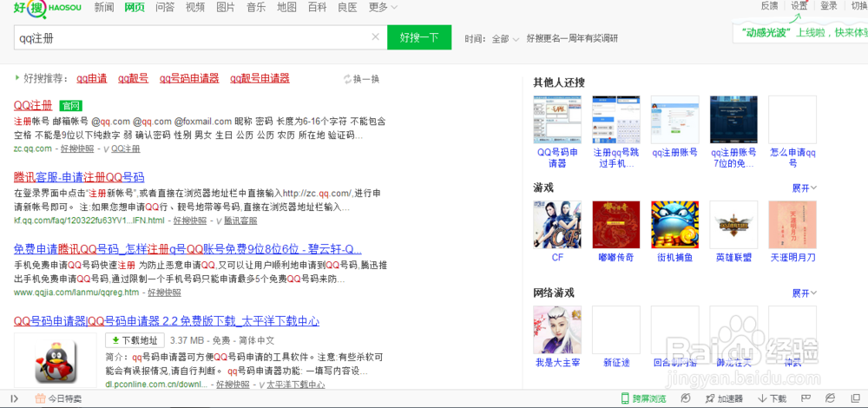
Task: Open the 时间: 全部 filter dropdown
Action: pos(491,39)
